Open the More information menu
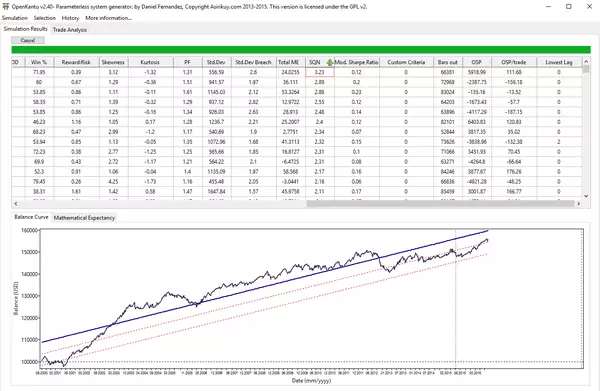600x391 pixels. pyautogui.click(x=108, y=18)
